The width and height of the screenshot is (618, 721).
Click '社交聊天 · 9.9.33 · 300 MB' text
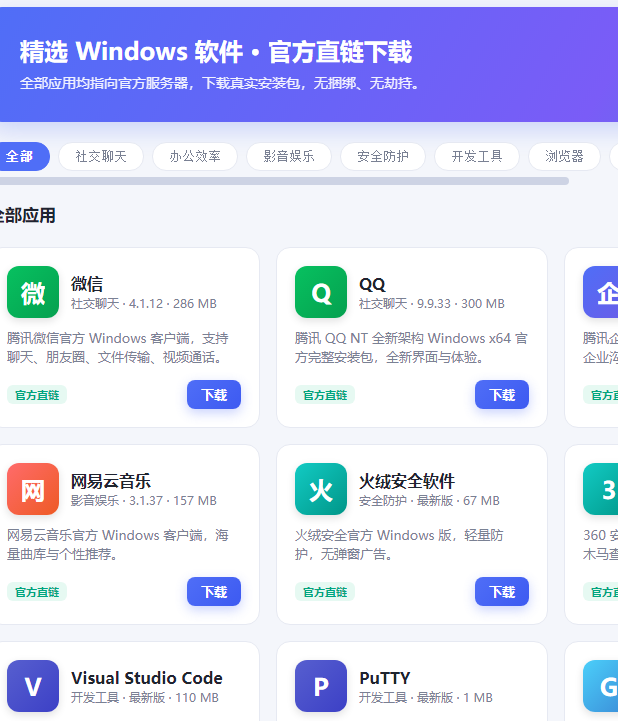[432, 303]
